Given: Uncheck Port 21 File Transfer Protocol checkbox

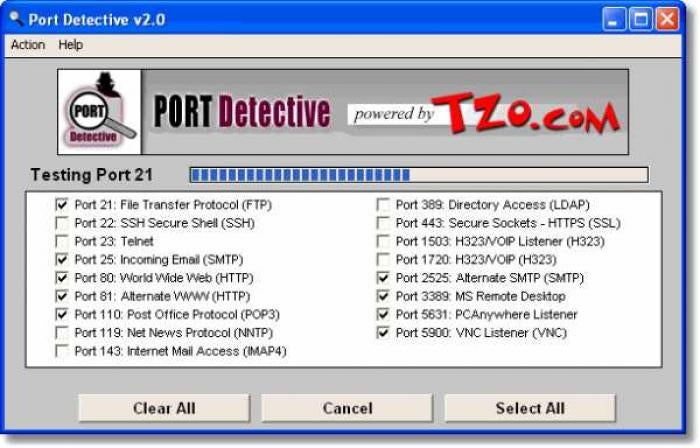Looking at the screenshot, I should coord(62,205).
